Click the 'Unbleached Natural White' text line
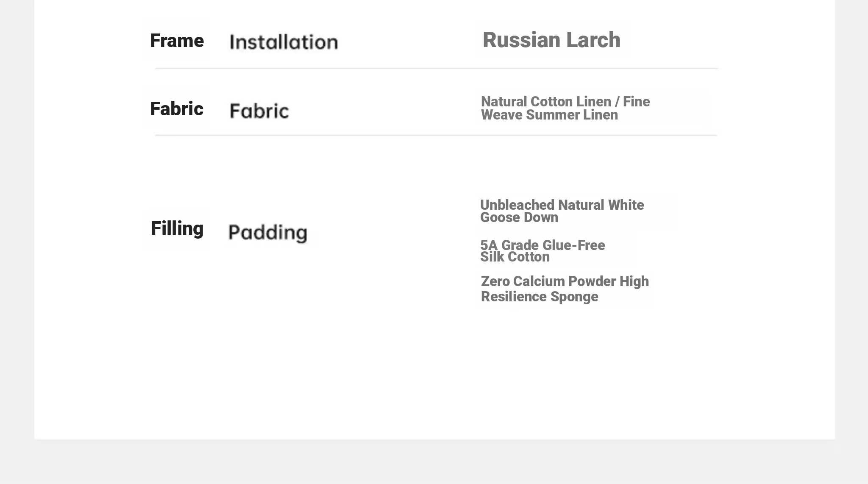This screenshot has height=484, width=868. point(562,205)
